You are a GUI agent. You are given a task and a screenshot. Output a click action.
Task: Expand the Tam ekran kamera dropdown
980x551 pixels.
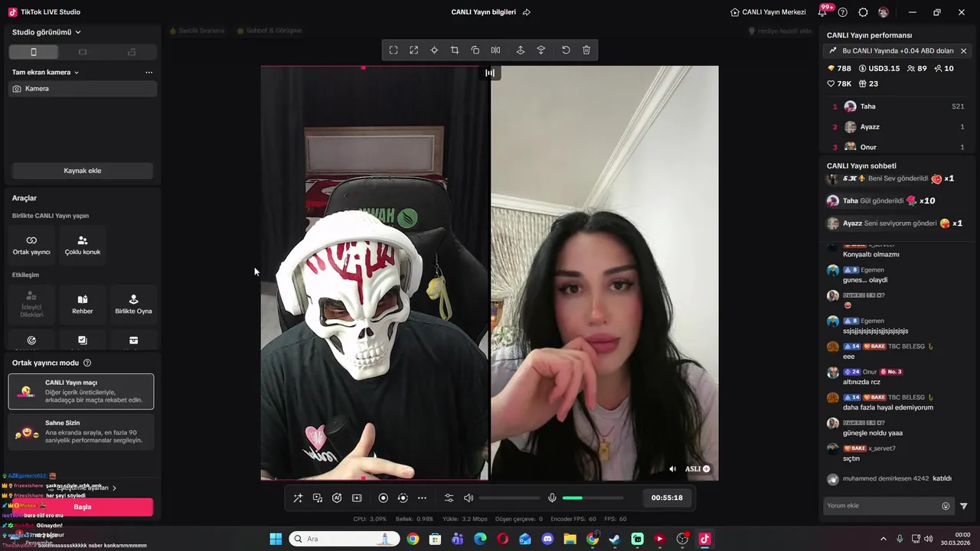coord(45,72)
